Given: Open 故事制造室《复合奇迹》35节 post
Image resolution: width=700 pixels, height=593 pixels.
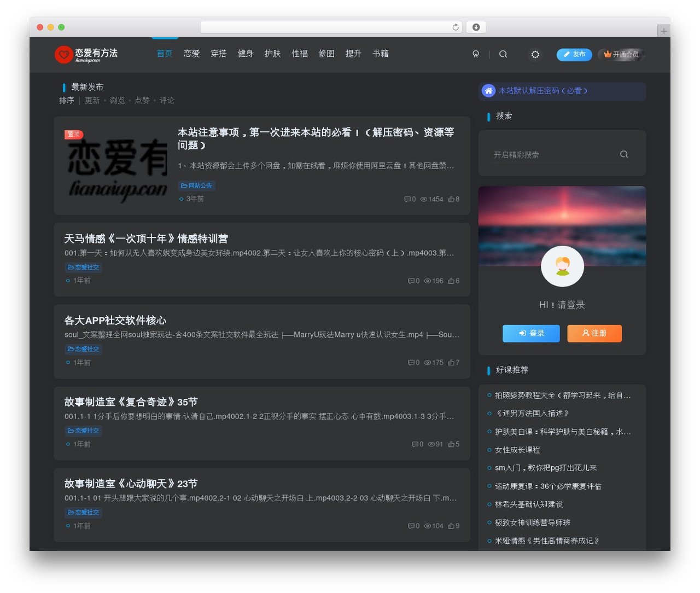Looking at the screenshot, I should (x=131, y=402).
